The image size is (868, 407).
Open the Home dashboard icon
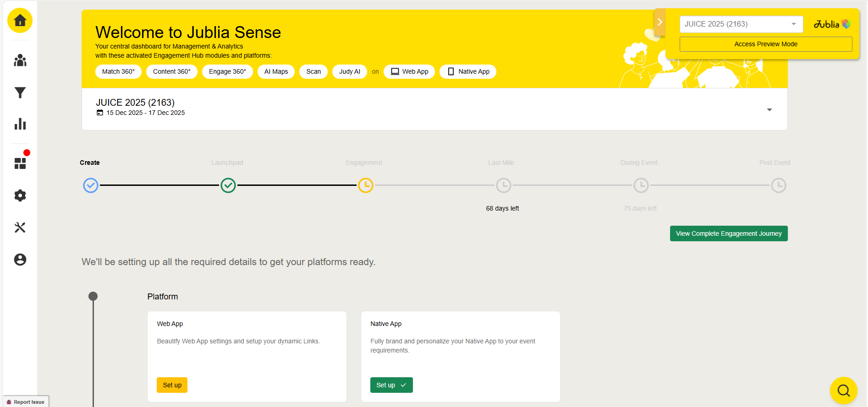click(20, 21)
